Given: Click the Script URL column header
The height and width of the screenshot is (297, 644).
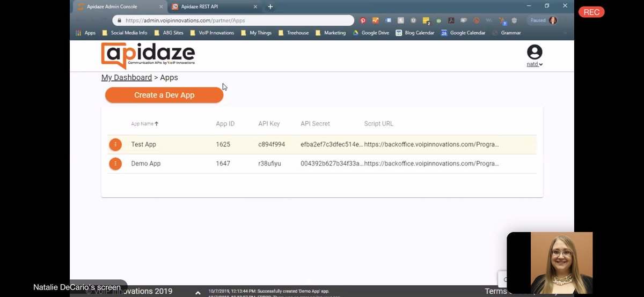Looking at the screenshot, I should [x=379, y=124].
